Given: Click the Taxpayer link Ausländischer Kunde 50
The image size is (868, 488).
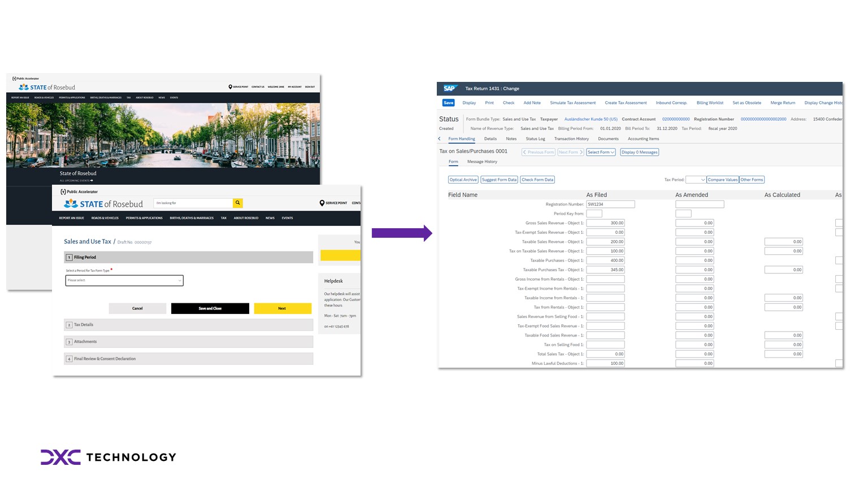Looking at the screenshot, I should (591, 119).
